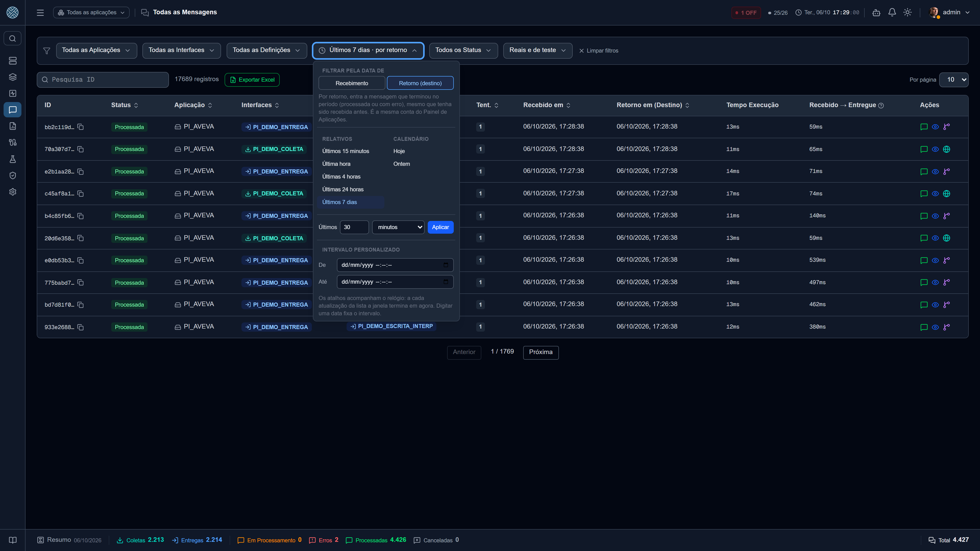Choose the Ontem calendar shortcut
980x551 pixels.
tap(401, 164)
